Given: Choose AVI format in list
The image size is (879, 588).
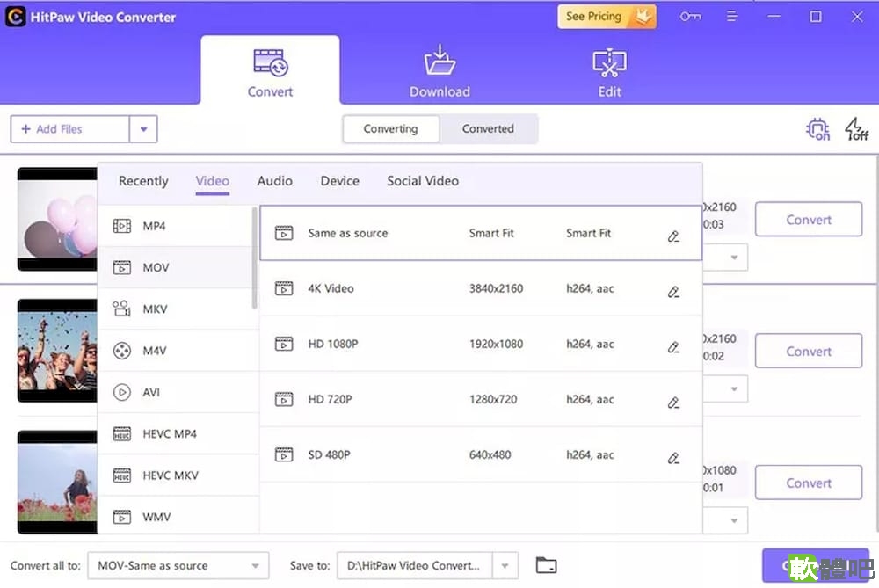Looking at the screenshot, I should click(178, 392).
